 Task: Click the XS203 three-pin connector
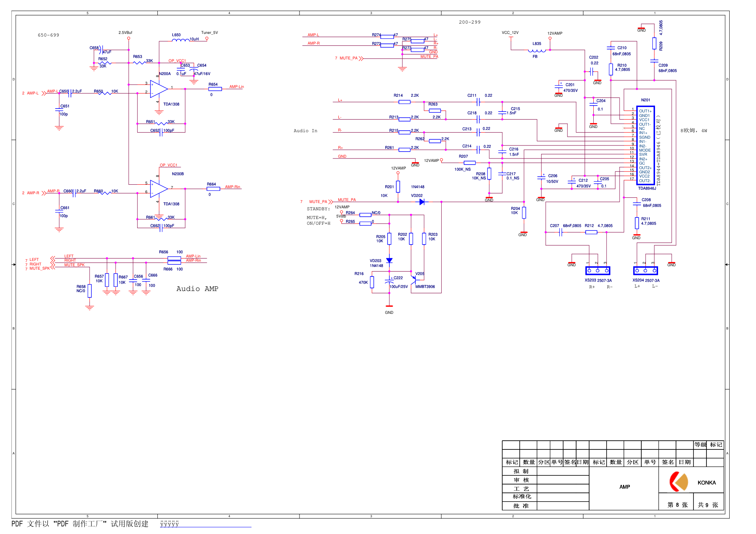(597, 271)
